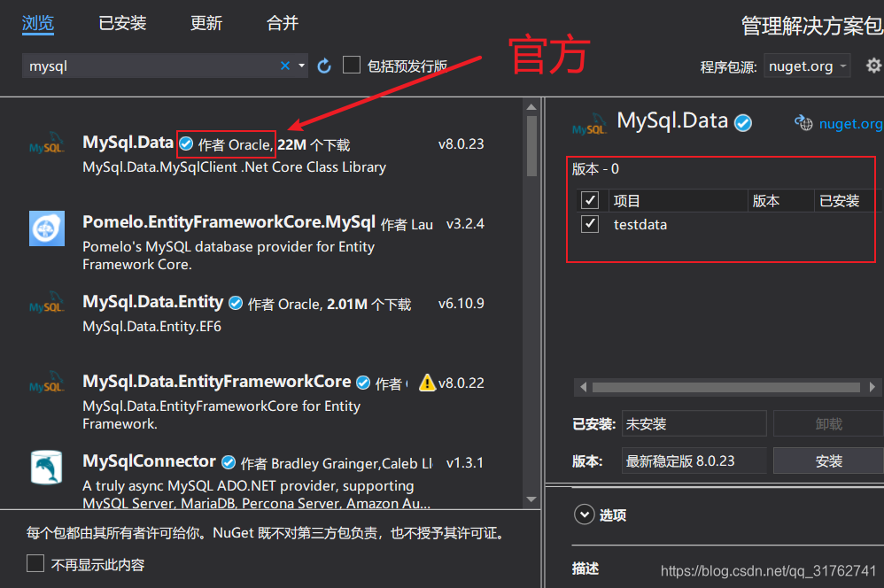
Task: Sort by the project column header
Action: coord(679,200)
